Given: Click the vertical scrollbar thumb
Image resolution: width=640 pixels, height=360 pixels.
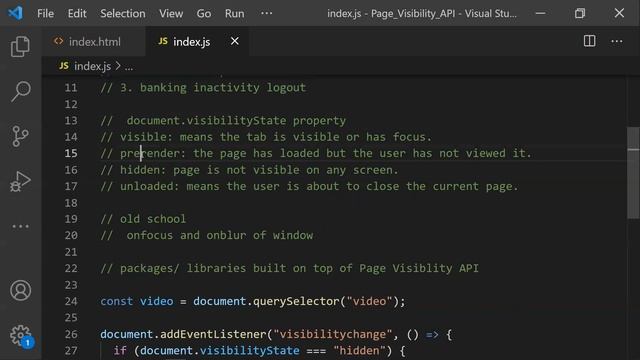Looking at the screenshot, I should point(633,173).
